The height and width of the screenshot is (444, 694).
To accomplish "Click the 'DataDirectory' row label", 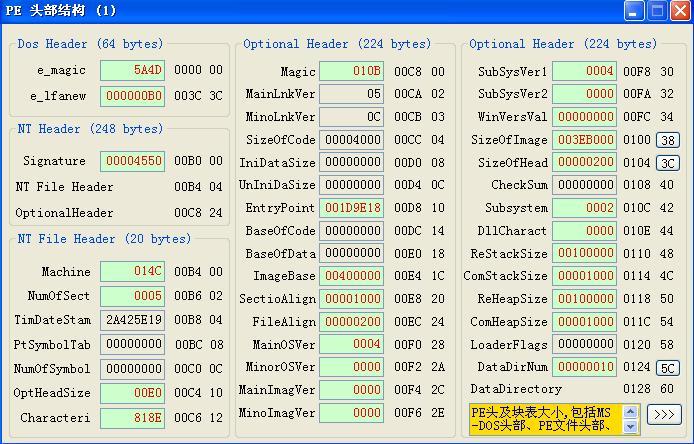I will tap(516, 390).
